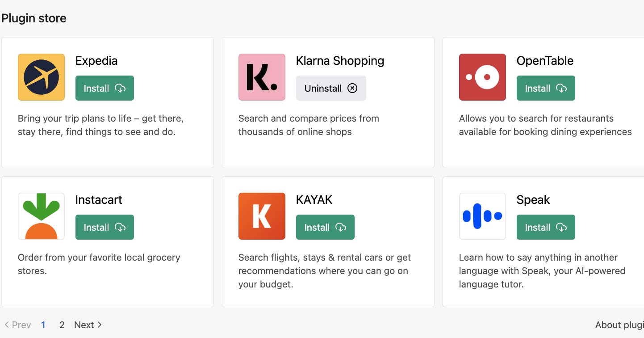Go to page 2 of plugins

(62, 325)
